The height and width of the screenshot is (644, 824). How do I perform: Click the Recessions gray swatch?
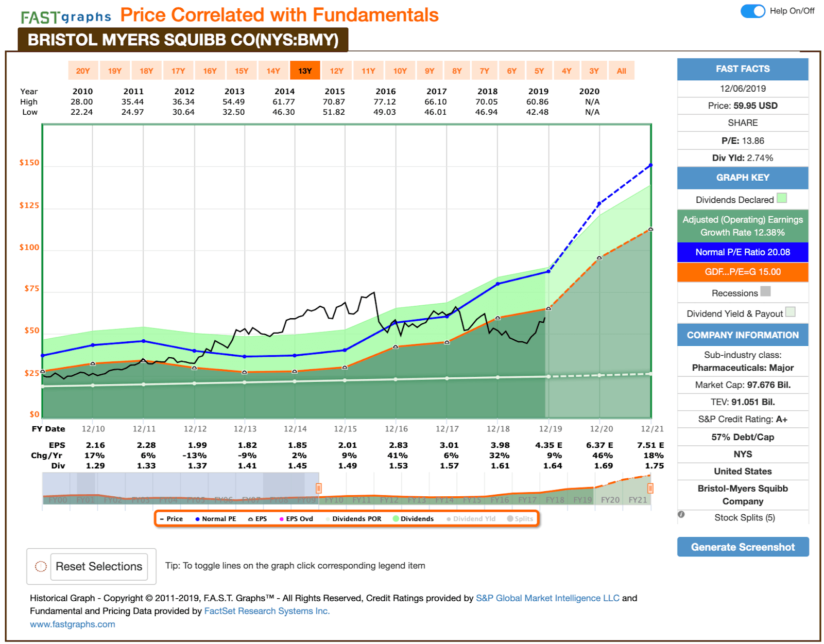[765, 291]
